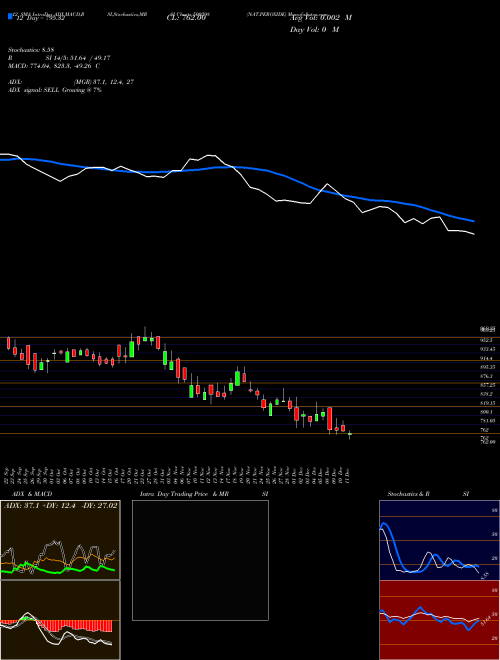Click the '11 Dec' date axis label
The width and height of the screenshot is (500, 660).
(348, 475)
